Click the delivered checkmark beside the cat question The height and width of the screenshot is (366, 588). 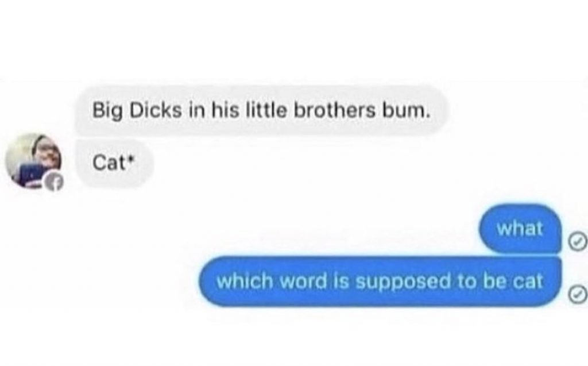click(578, 294)
